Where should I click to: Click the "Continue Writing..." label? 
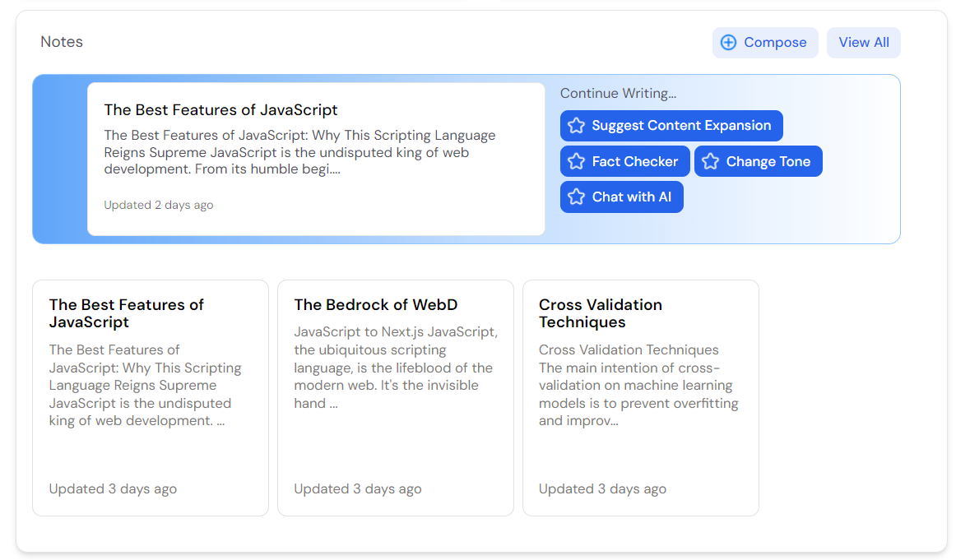tap(618, 94)
